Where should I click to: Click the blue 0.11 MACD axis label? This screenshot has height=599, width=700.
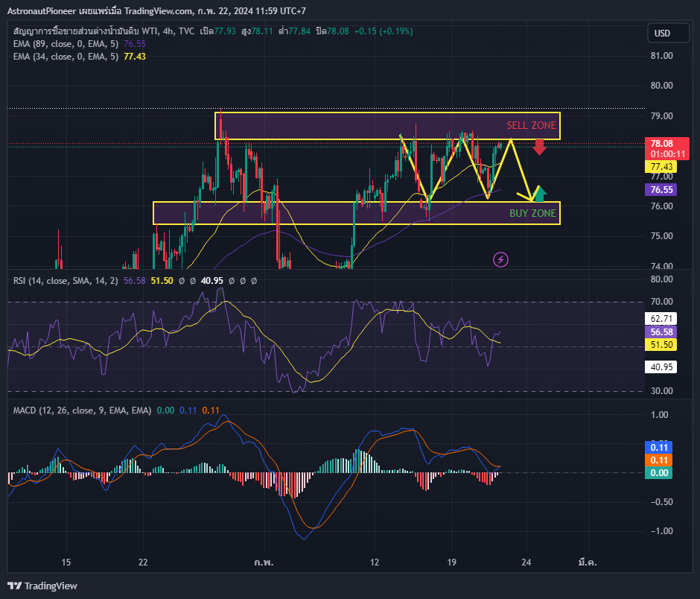pos(659,448)
